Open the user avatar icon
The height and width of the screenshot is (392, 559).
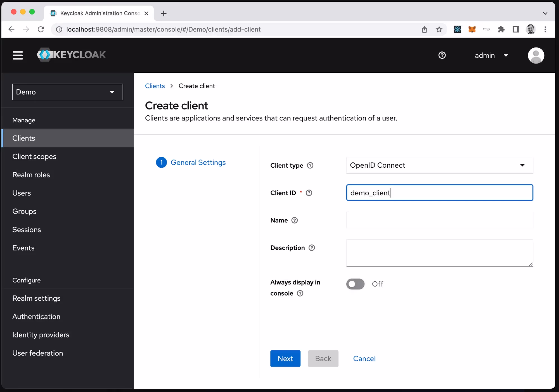point(536,55)
